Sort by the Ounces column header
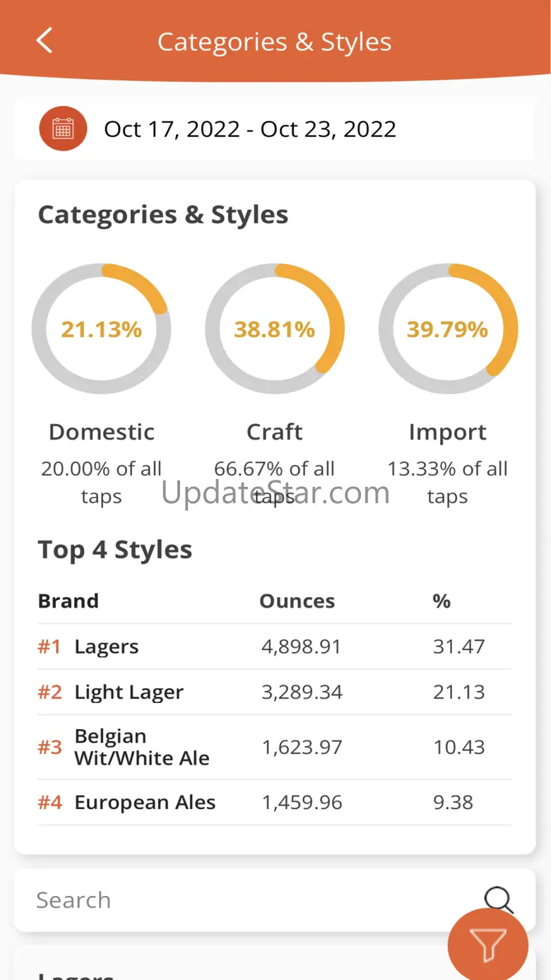This screenshot has height=980, width=551. point(297,601)
